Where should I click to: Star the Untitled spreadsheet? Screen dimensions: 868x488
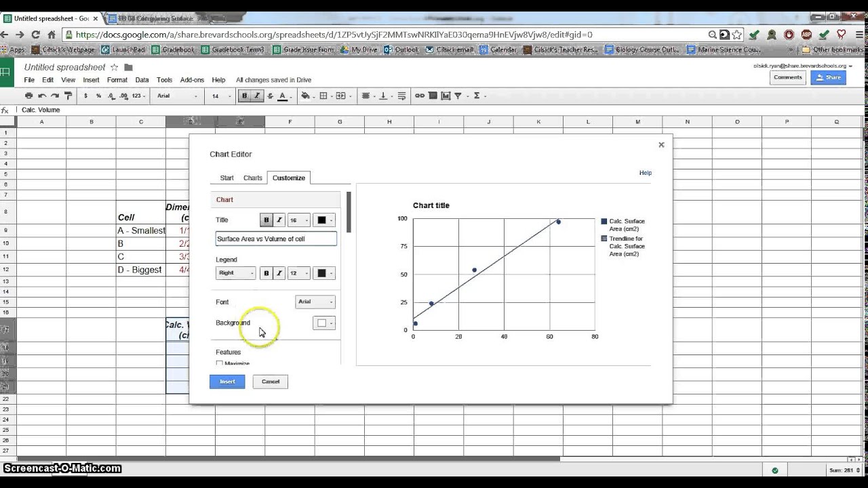click(x=115, y=67)
